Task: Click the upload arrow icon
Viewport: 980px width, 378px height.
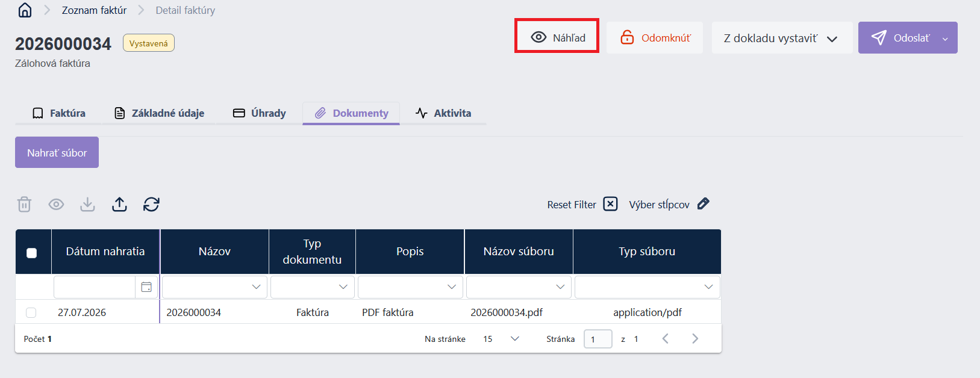Action: click(119, 205)
